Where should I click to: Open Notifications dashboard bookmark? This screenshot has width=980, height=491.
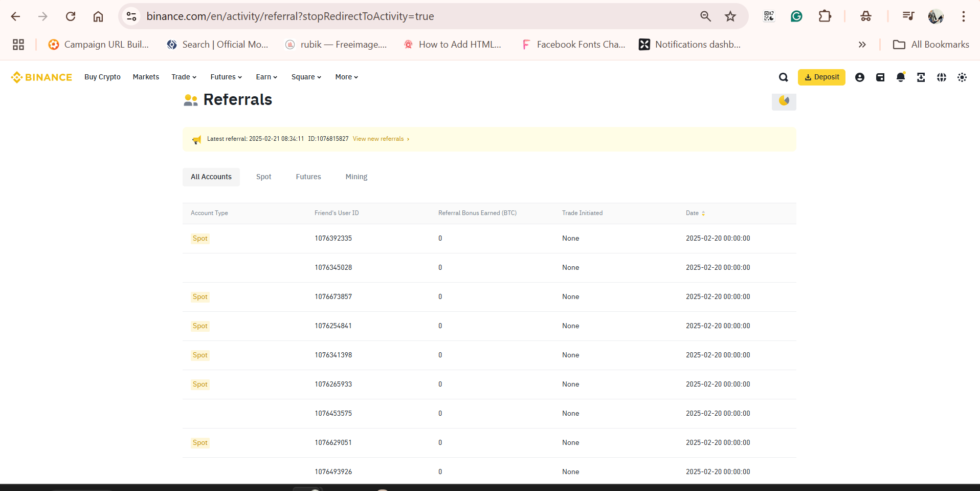(690, 45)
